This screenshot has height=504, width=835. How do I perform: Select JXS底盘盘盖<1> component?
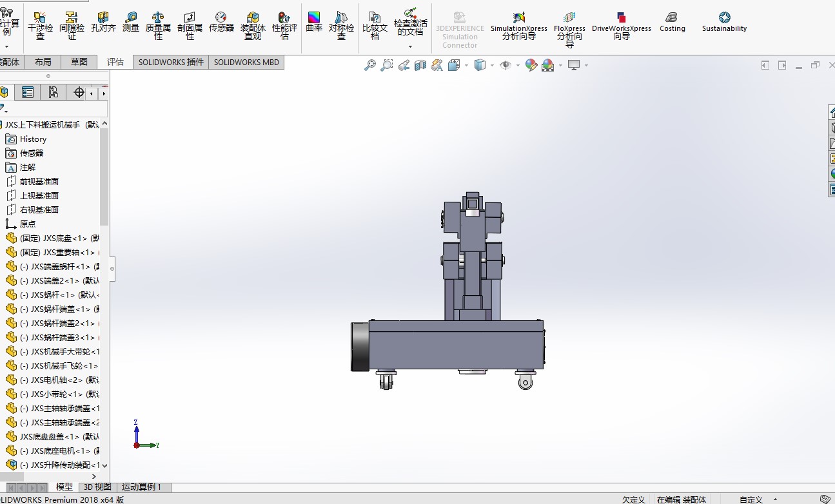point(53,437)
